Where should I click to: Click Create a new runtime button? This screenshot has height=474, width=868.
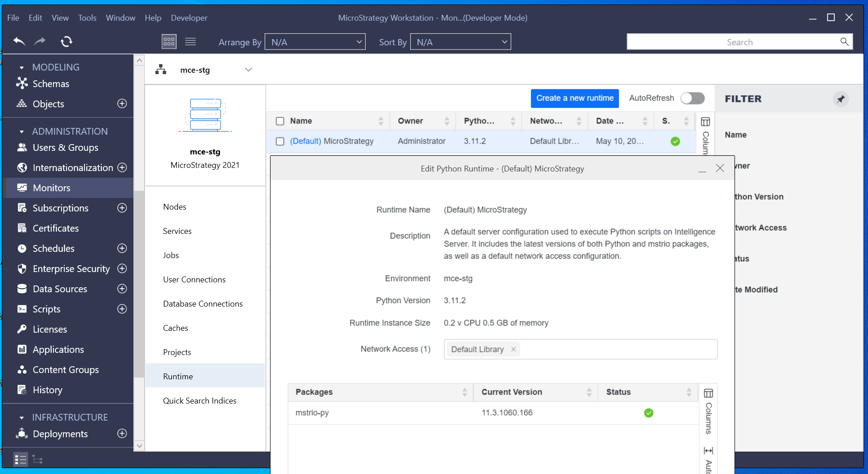tap(575, 98)
